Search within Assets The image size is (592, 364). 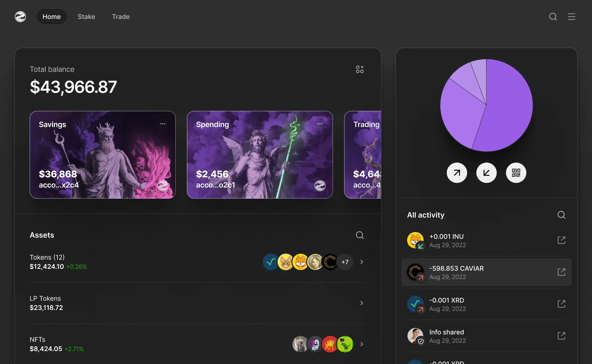360,235
